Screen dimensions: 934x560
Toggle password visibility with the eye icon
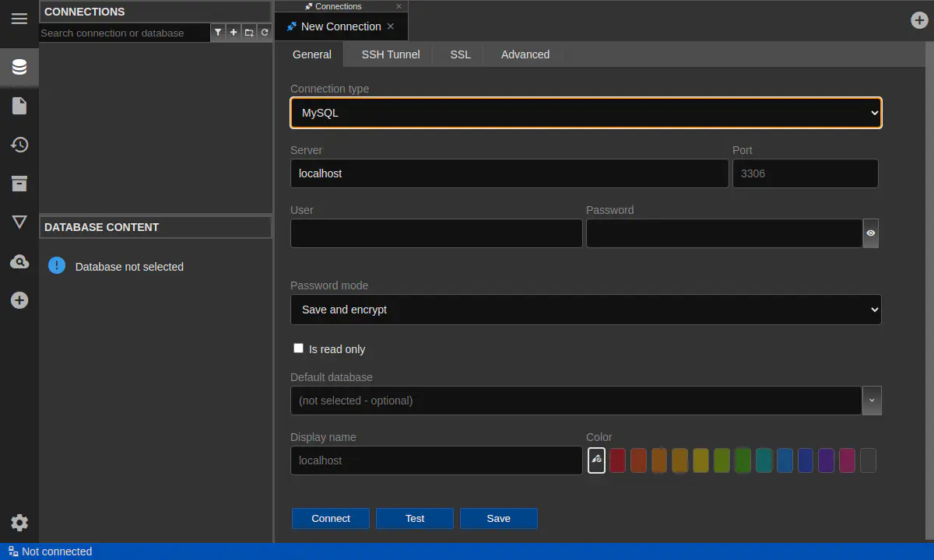click(x=871, y=233)
